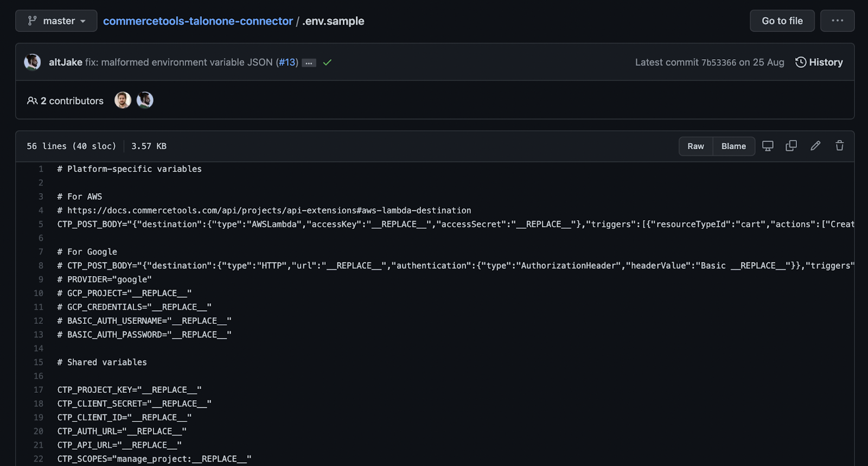Click the '# For Google' comment line

point(87,252)
